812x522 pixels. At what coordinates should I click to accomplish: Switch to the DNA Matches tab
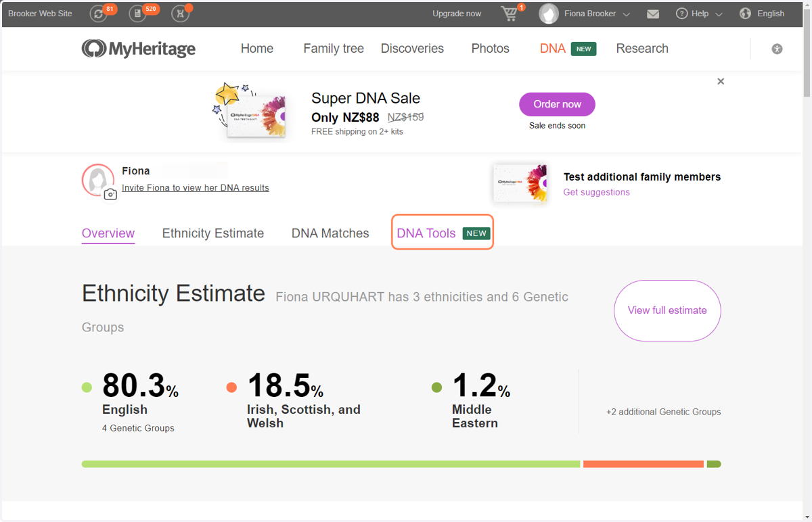330,233
